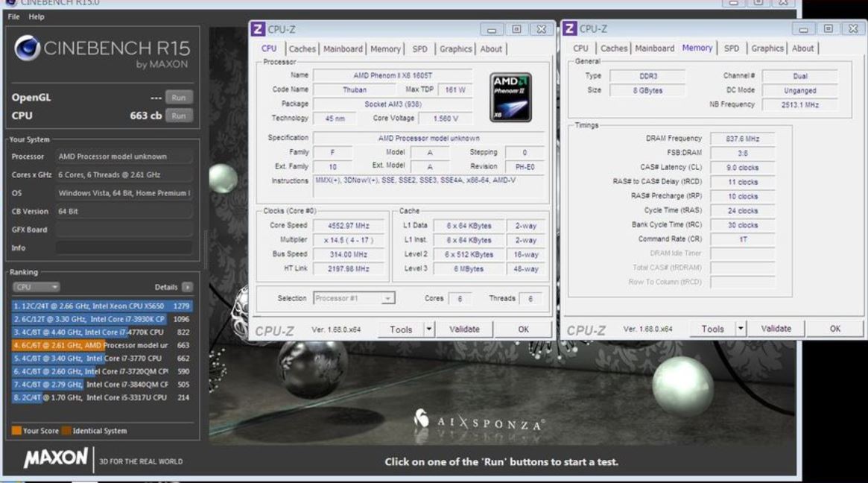Switch to About tab in right CPU-Z window

coord(802,48)
